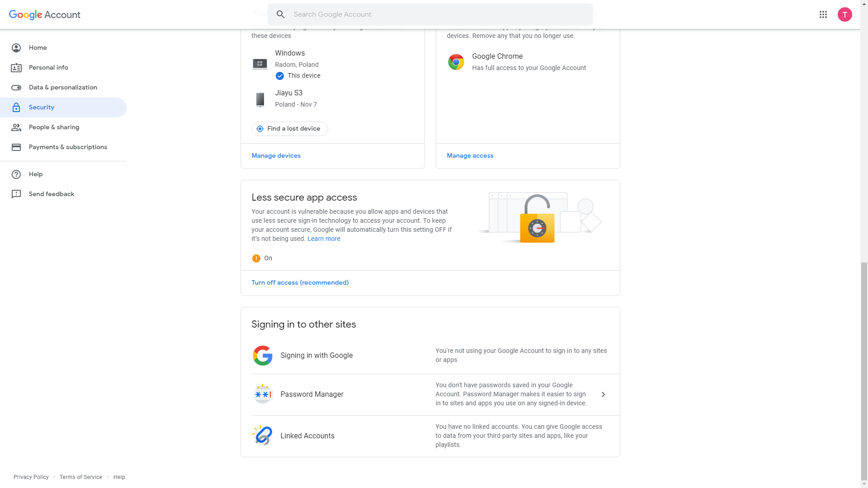Open the Linked Accounts row label
This screenshot has width=868, height=488.
tap(307, 436)
